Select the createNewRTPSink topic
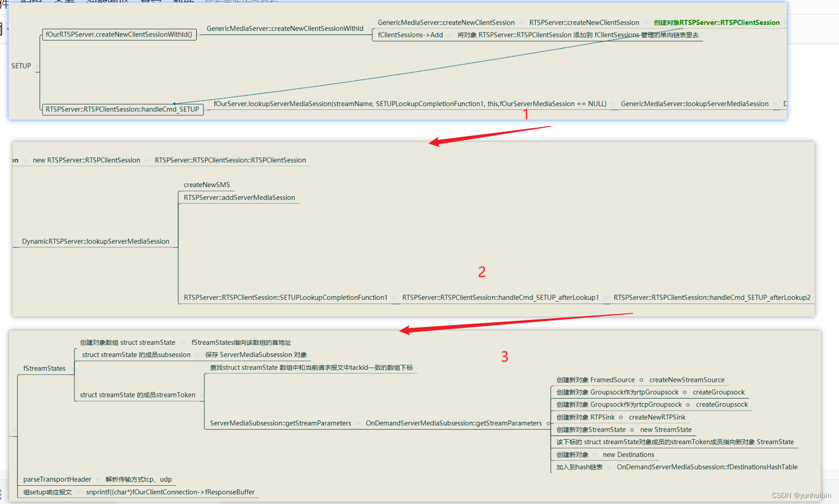The height and width of the screenshot is (504, 839). [x=658, y=417]
